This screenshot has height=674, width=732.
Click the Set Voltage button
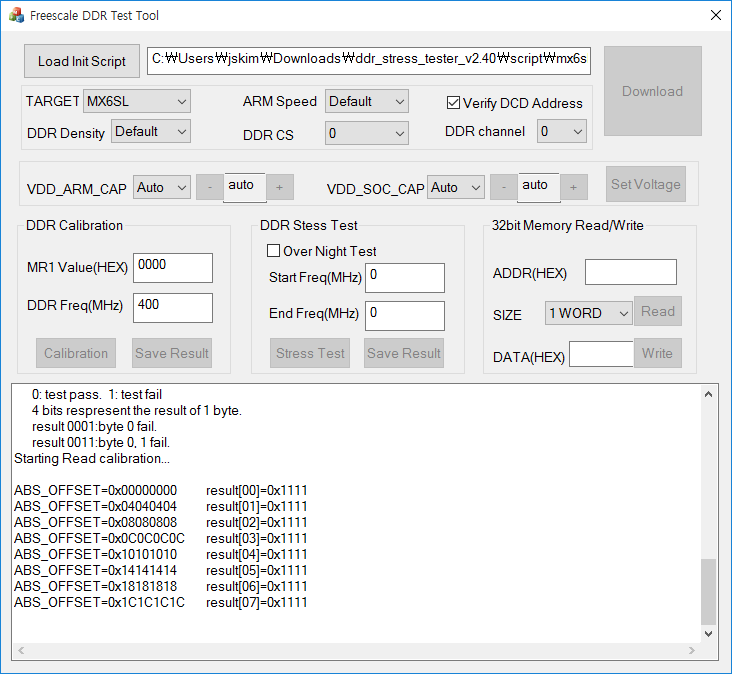point(646,184)
